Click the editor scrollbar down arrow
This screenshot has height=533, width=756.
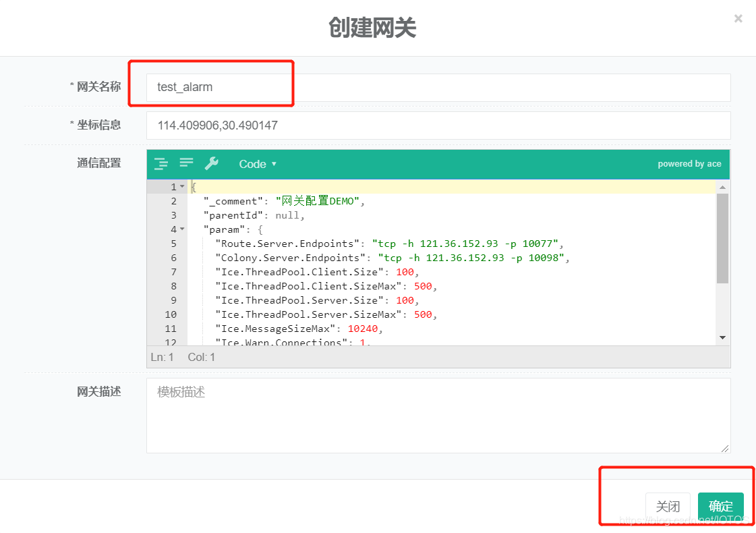point(722,337)
